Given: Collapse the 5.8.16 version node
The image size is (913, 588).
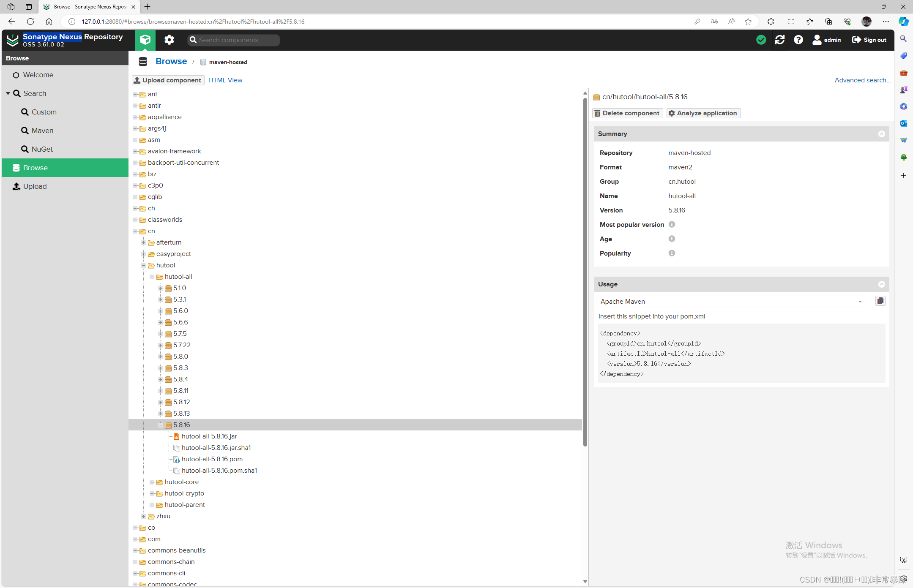Looking at the screenshot, I should [161, 425].
